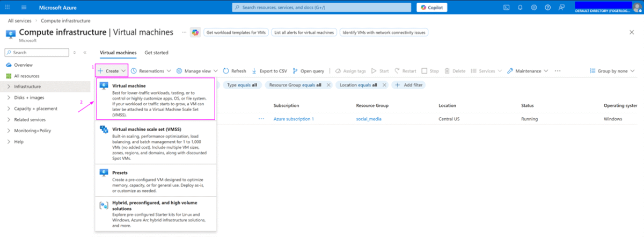The height and width of the screenshot is (237, 644).
Task: Remove the Location equals all filter
Action: tap(384, 85)
